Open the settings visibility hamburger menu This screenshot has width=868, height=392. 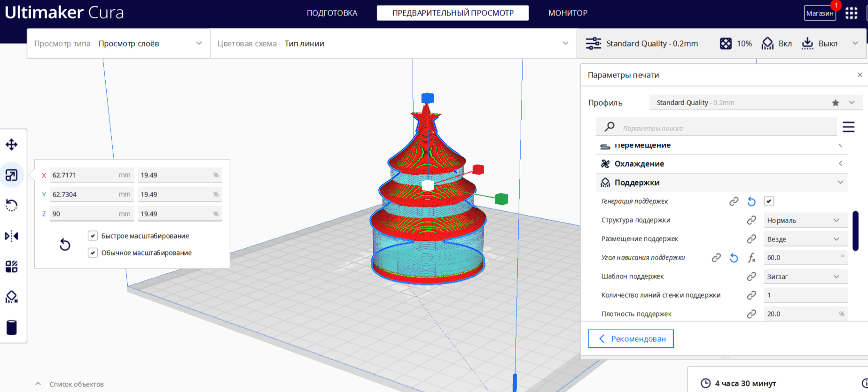pyautogui.click(x=848, y=127)
